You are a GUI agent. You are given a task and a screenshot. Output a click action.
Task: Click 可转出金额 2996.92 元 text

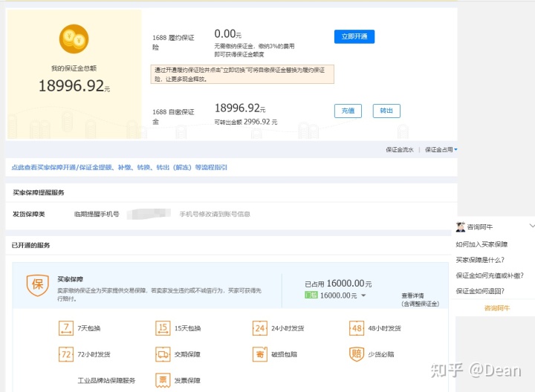tap(246, 122)
